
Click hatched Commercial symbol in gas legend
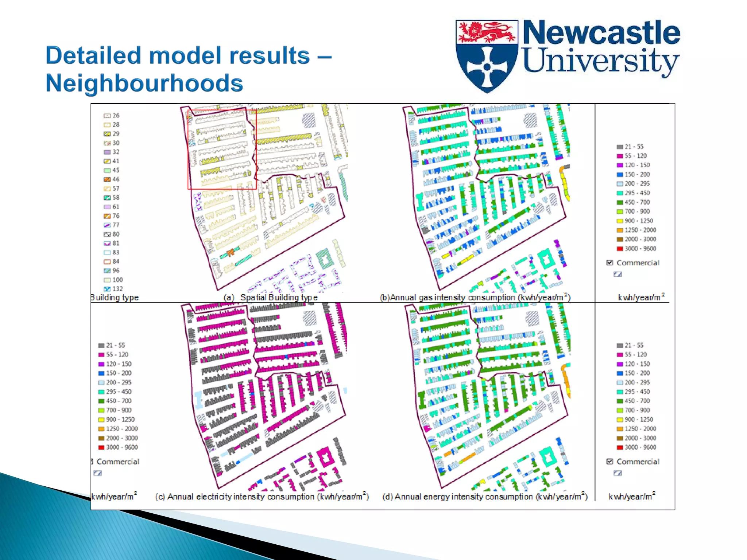pyautogui.click(x=618, y=274)
